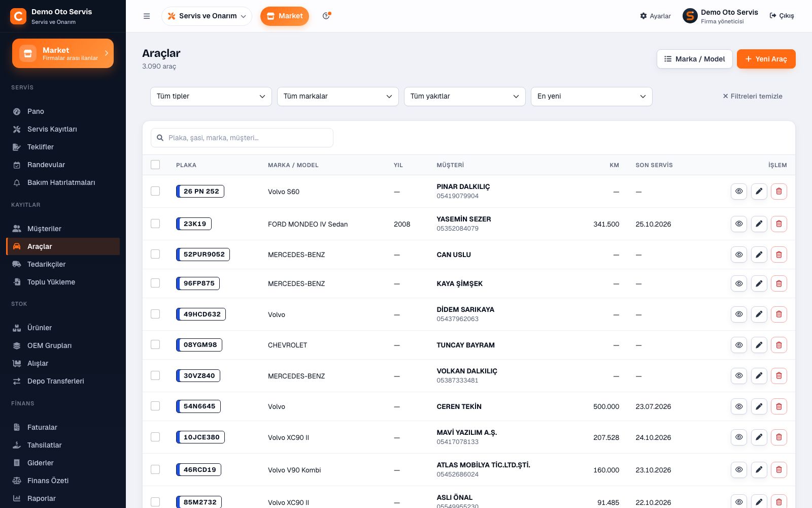
Task: Navigate to Faturalar in sidebar
Action: 63,427
